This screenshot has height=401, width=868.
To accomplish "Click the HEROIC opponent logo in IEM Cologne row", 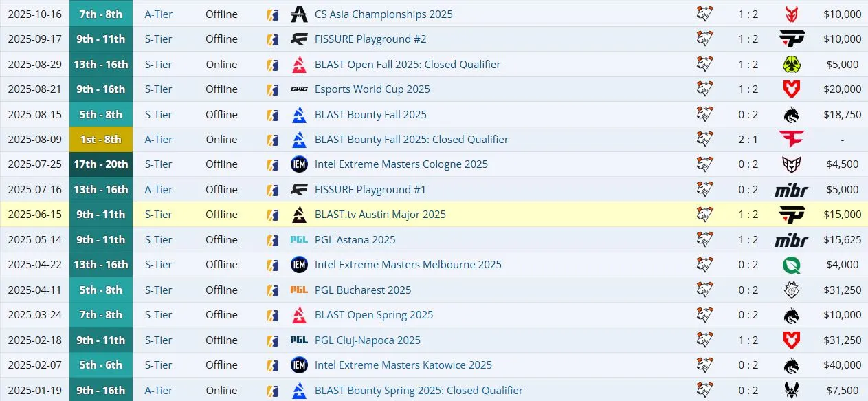I will point(792,164).
